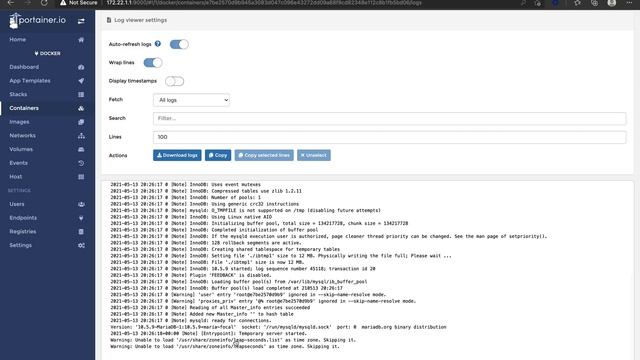Click the DOCKER endpoint label in sidebar
This screenshot has width=640, height=360.
pyautogui.click(x=47, y=53)
